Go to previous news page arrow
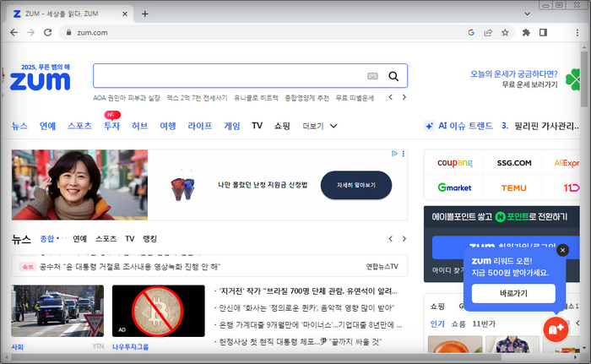The height and width of the screenshot is (364, 591). (x=391, y=239)
